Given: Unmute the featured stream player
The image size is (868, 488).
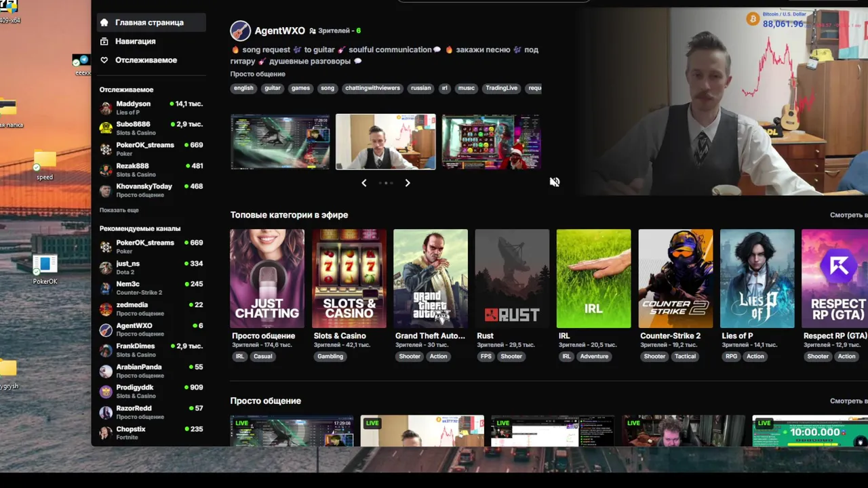Looking at the screenshot, I should pyautogui.click(x=555, y=182).
